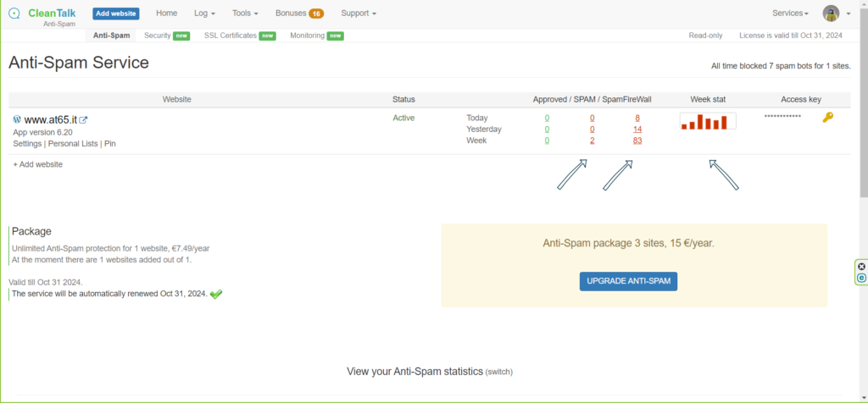Open the www.at65.it website link
This screenshot has width=868, height=403.
50,119
